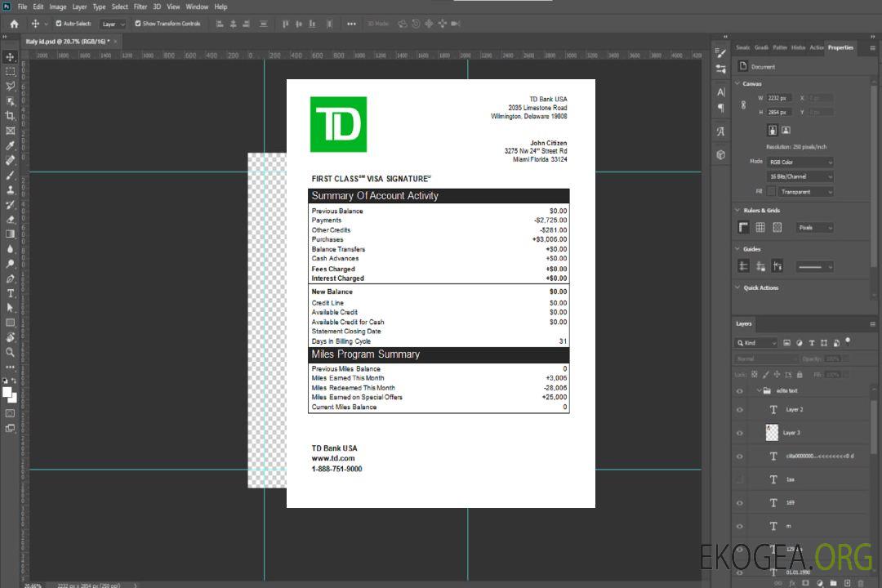Filter layers for type layers
This screenshot has height=588, width=882.
(812, 343)
